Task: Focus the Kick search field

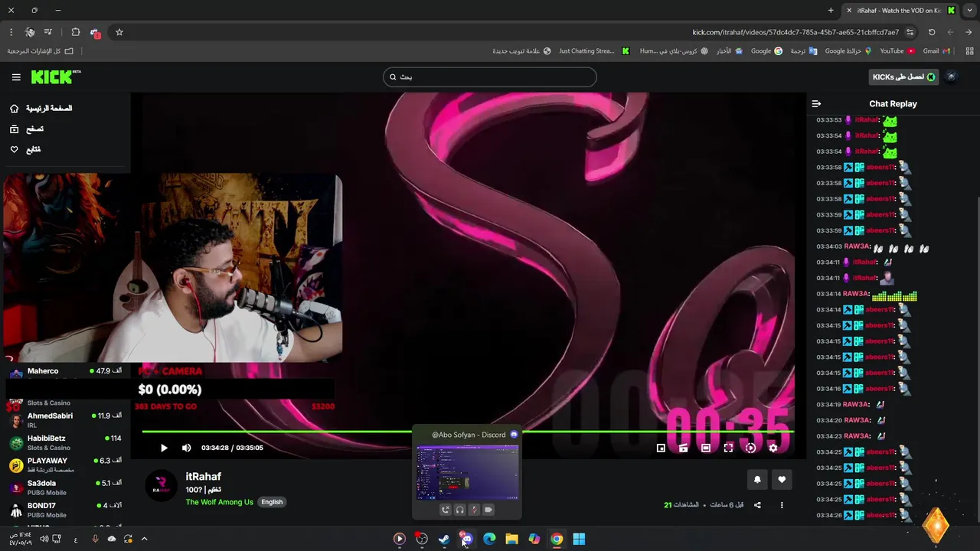Action: pyautogui.click(x=490, y=77)
